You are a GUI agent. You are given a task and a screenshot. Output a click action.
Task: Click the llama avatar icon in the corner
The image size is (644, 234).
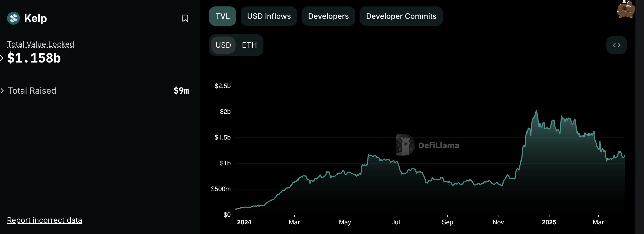pos(625,10)
